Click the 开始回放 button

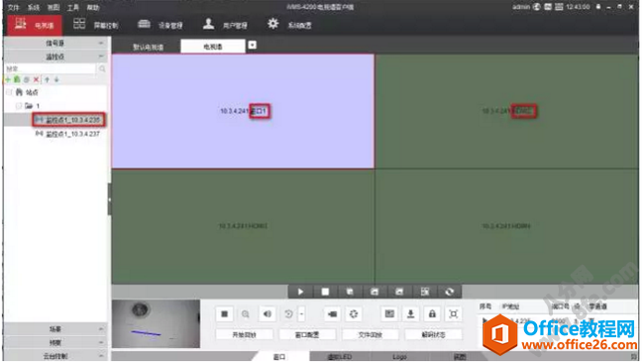pos(245,335)
